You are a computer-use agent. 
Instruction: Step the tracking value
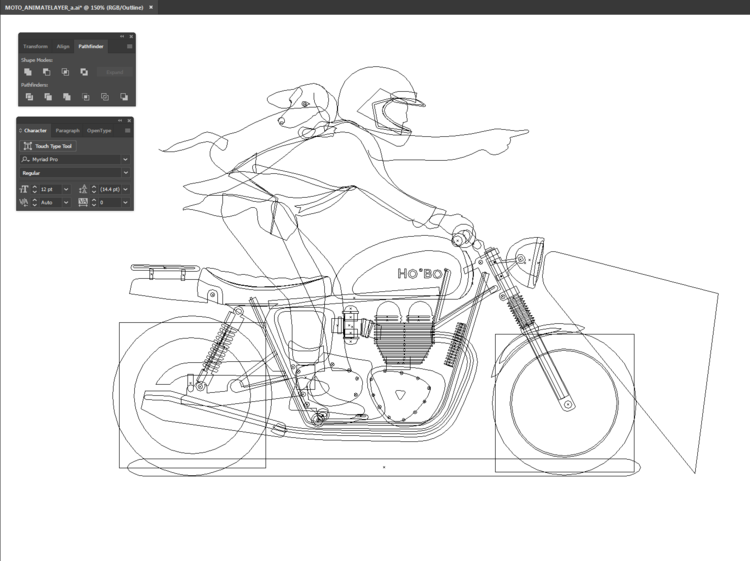coord(94,203)
